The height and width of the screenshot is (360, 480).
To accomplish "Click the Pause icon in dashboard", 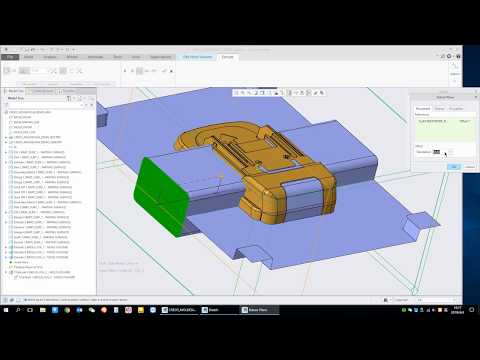I will tap(125, 71).
